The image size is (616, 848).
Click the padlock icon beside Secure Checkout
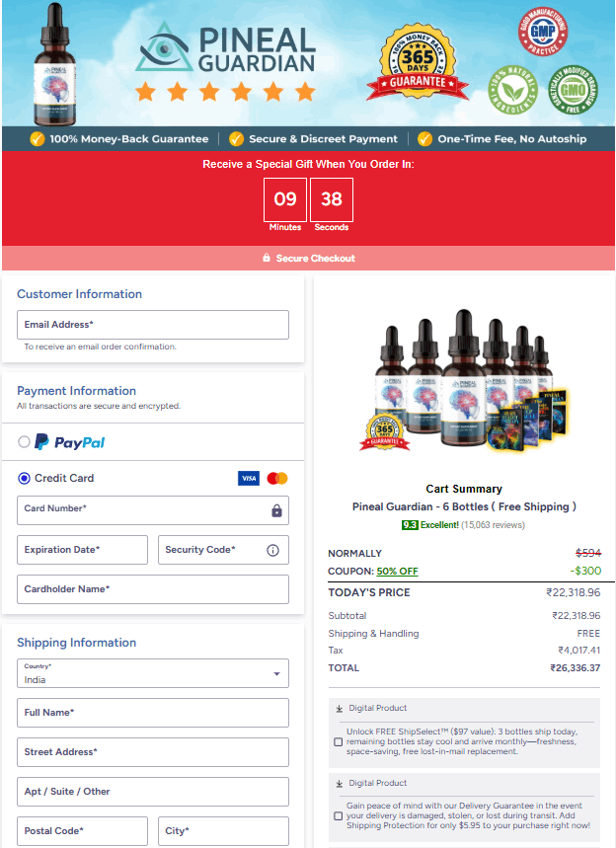point(267,258)
